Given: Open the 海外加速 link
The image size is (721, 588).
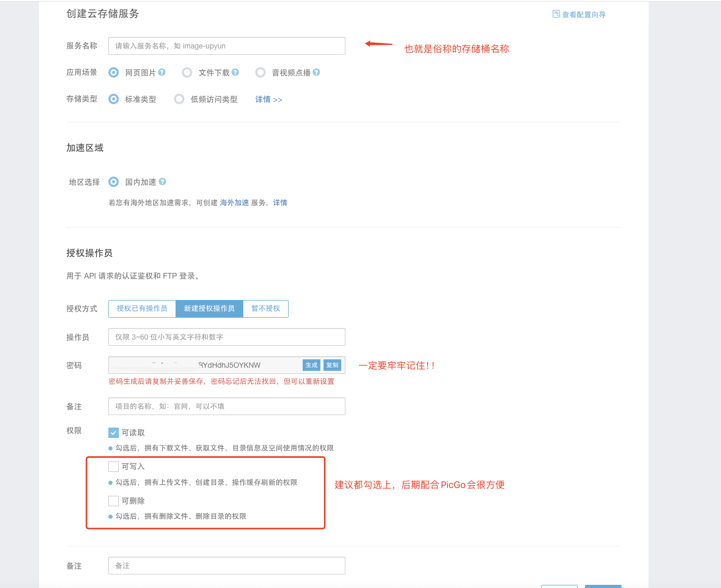Looking at the screenshot, I should pos(234,203).
